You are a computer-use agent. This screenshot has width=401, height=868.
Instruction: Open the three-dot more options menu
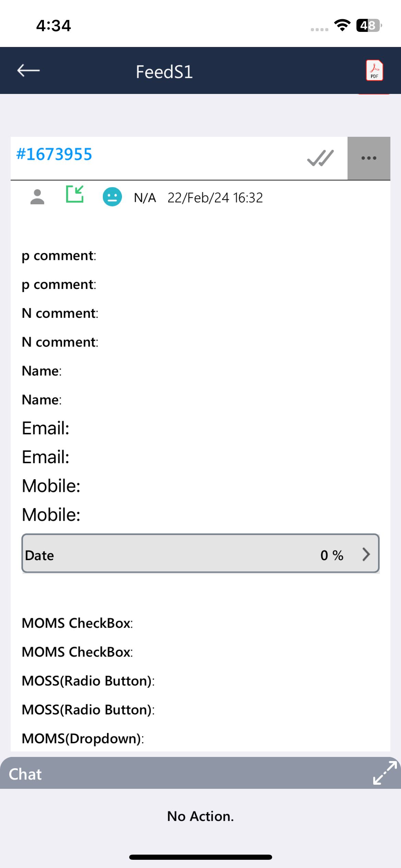pyautogui.click(x=369, y=158)
